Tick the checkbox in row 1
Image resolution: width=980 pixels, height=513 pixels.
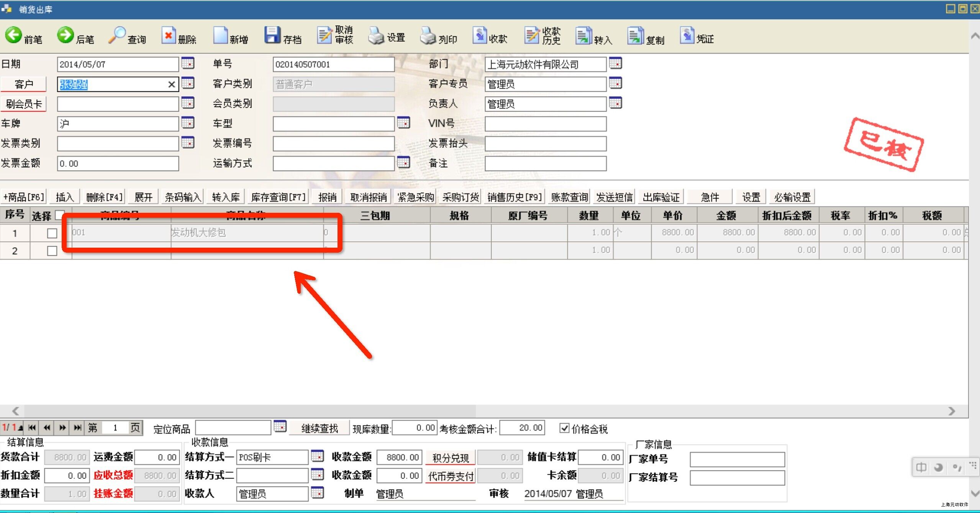pos(52,233)
